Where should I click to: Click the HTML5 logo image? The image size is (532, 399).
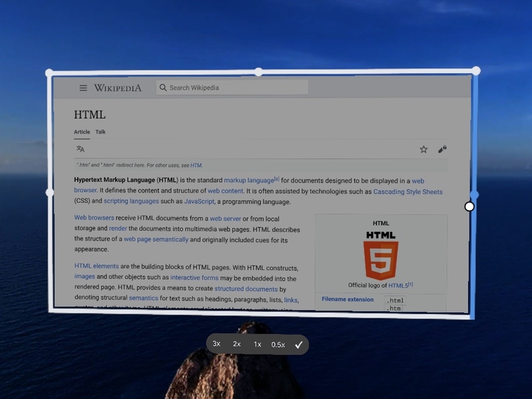(380, 255)
